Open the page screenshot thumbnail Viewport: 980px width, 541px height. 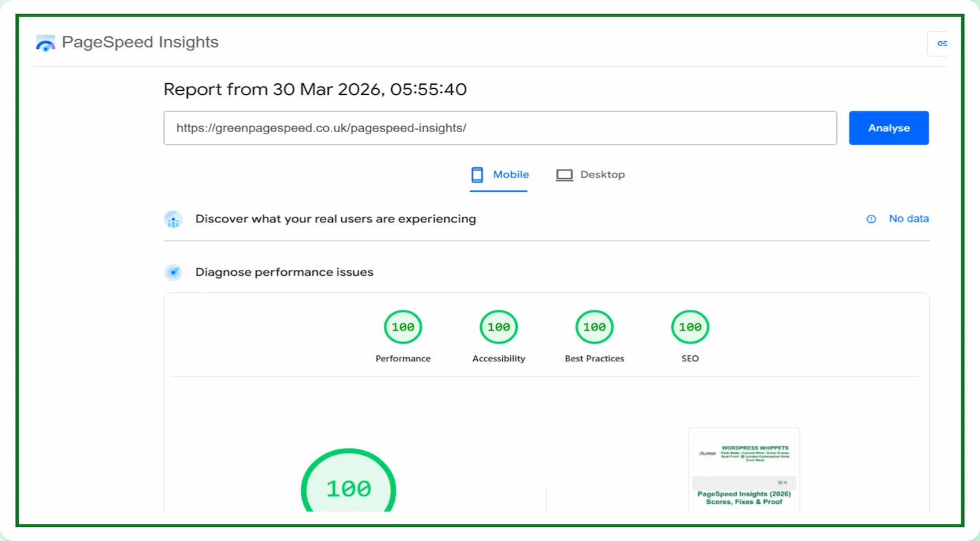743,470
